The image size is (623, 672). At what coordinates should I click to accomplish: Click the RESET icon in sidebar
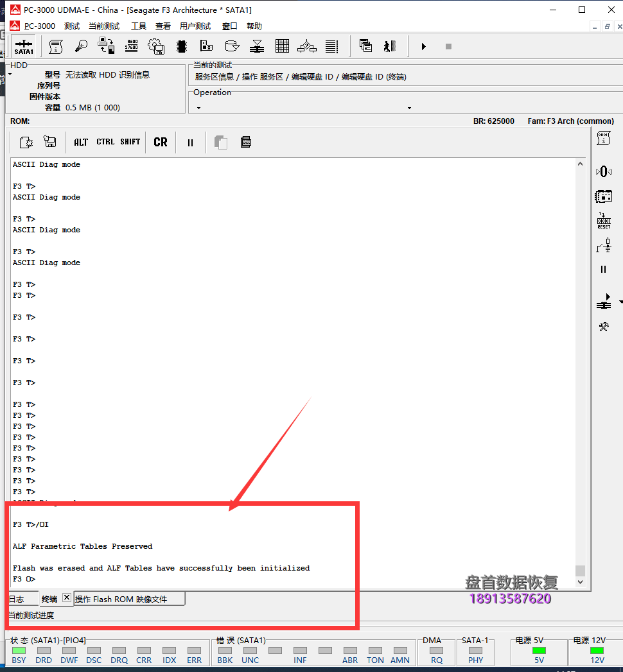tap(604, 221)
